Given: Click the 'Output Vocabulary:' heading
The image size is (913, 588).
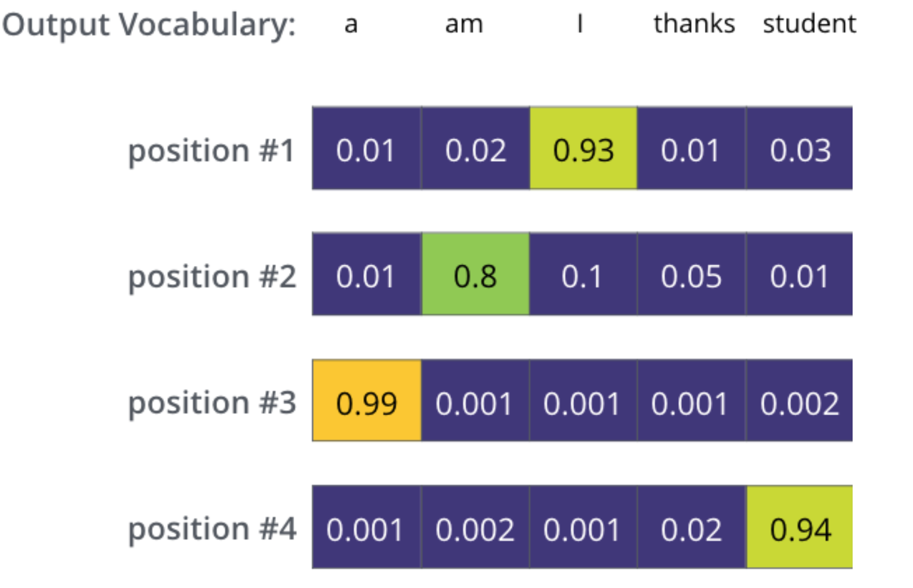Looking at the screenshot, I should (x=149, y=24).
